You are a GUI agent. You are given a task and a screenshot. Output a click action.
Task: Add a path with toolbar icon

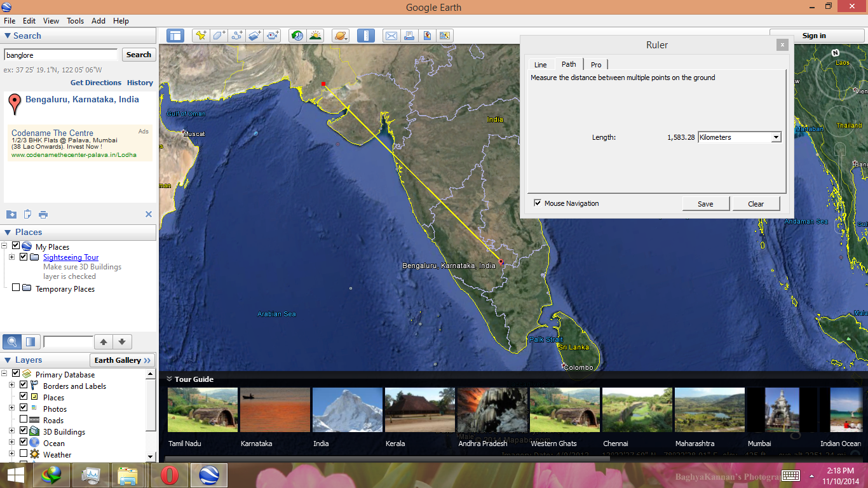point(237,36)
